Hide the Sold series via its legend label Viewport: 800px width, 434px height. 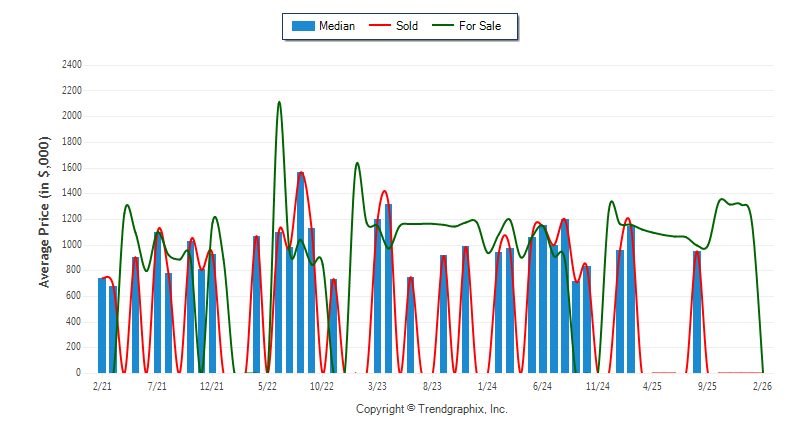point(407,26)
